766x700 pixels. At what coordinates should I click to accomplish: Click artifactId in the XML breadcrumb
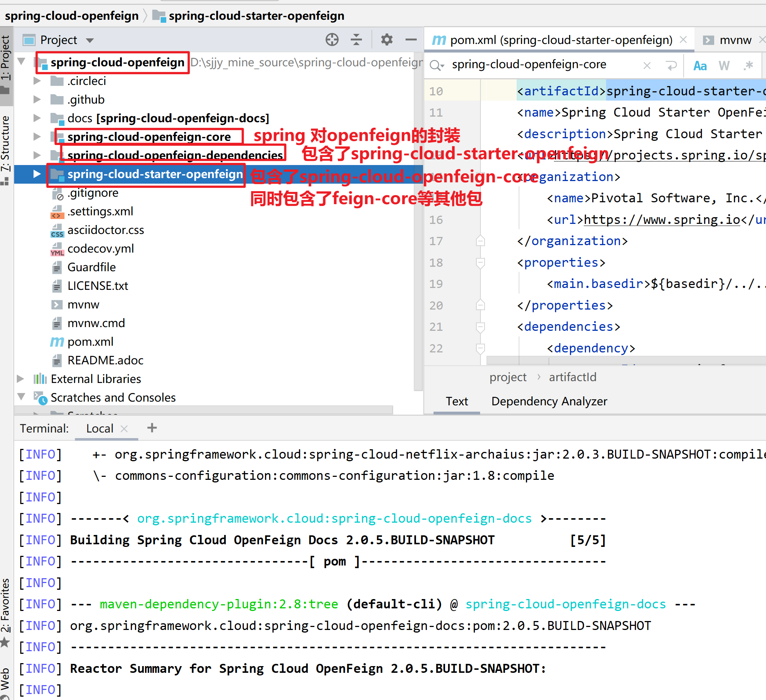(572, 377)
